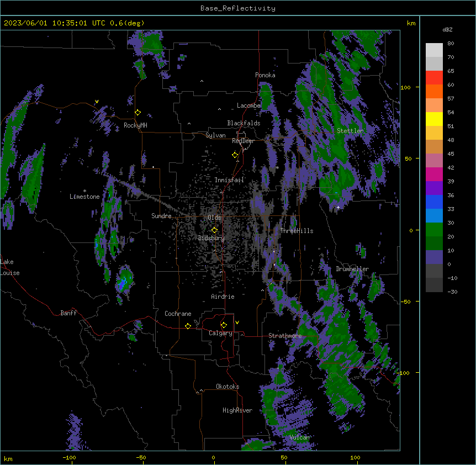Click the Lake Louise label

[10, 267]
